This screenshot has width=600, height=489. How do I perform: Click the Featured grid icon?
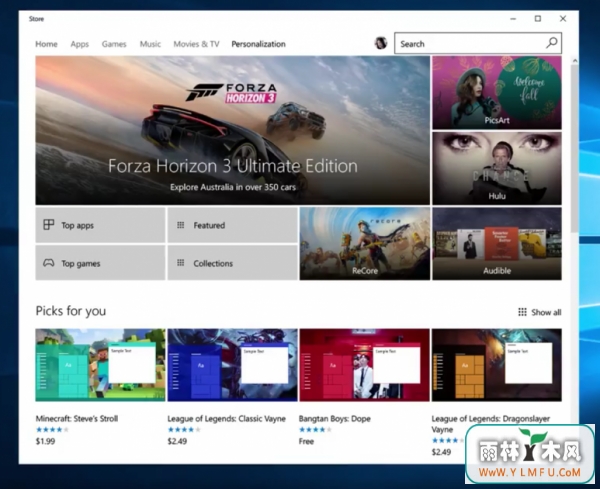click(181, 225)
